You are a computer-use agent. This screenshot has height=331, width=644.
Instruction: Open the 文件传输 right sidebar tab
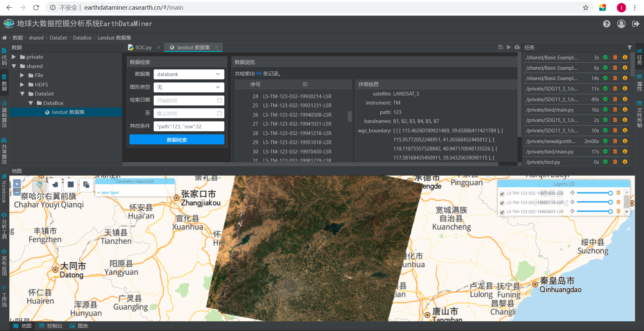coord(639,114)
